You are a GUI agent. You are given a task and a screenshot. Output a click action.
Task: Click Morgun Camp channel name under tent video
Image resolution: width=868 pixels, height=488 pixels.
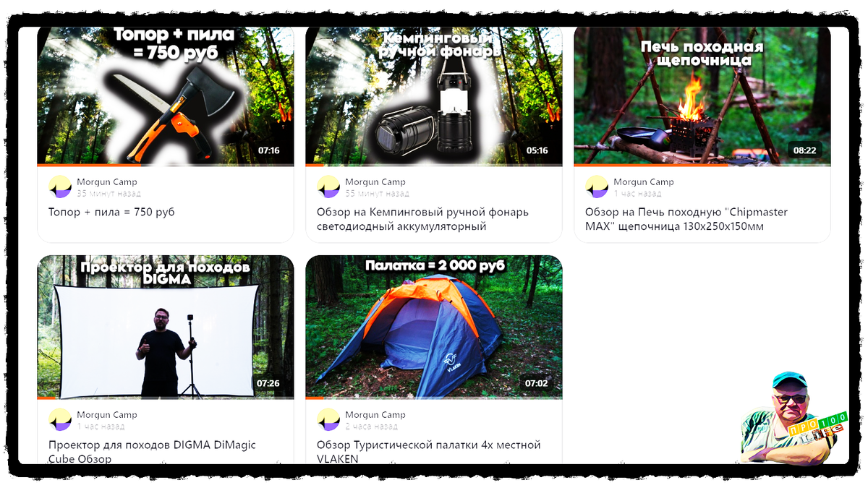(x=375, y=415)
